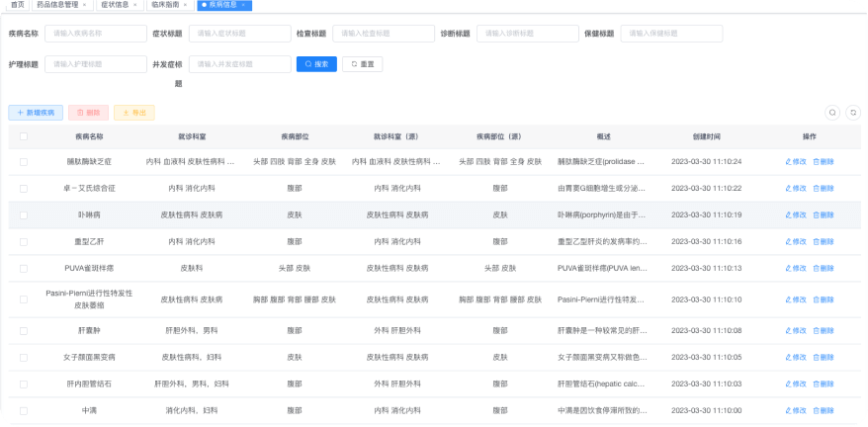Image resolution: width=868 pixels, height=427 pixels.
Task: Edit the Pasini-Pierni row
Action: pyautogui.click(x=796, y=299)
